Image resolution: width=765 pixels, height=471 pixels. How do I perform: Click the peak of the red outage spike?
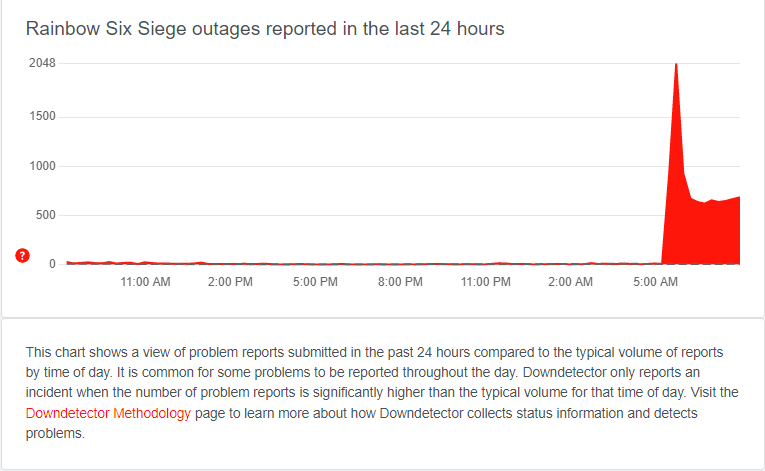676,65
